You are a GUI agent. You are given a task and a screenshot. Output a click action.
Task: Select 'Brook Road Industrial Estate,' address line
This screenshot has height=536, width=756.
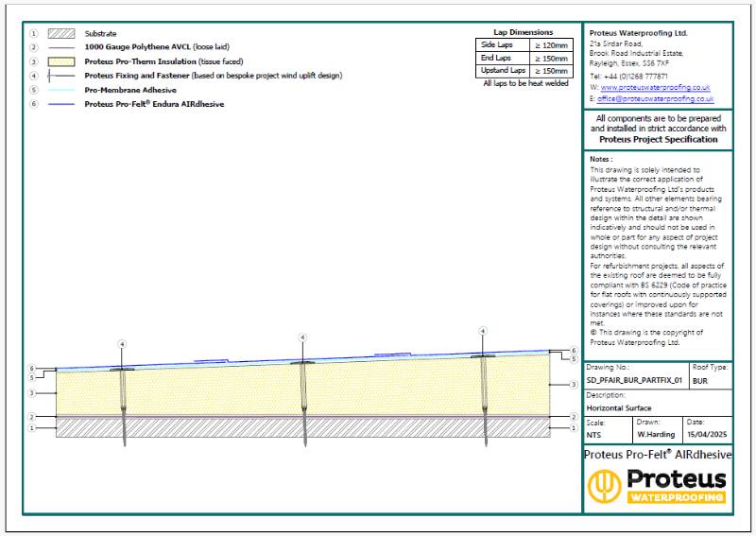636,53
